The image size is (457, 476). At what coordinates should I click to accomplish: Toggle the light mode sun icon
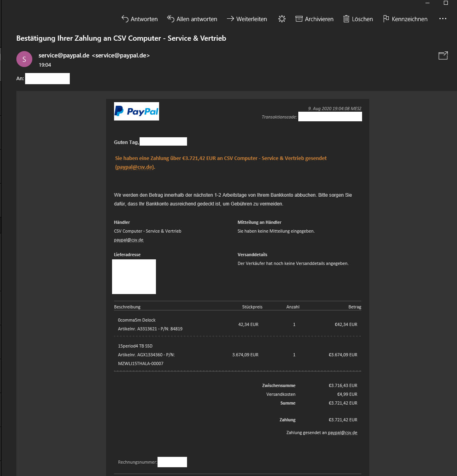(282, 19)
